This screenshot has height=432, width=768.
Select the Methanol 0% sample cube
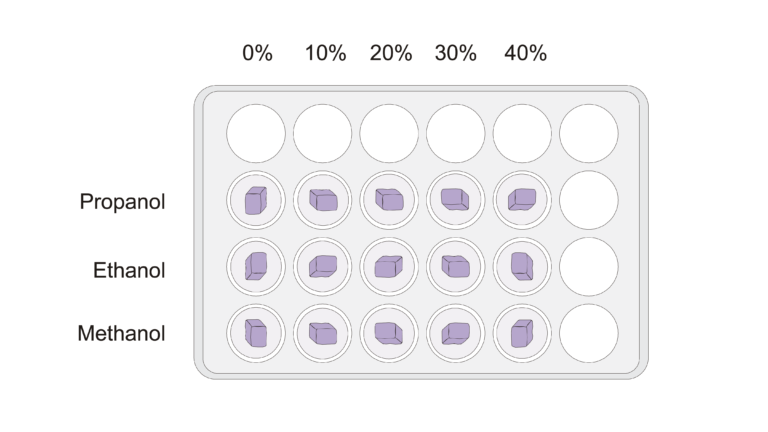tap(256, 332)
